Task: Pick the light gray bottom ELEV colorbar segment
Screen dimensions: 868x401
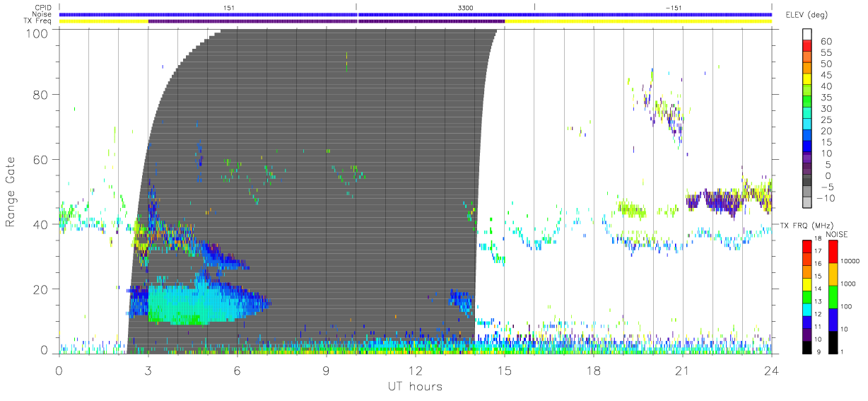Action: tap(807, 204)
